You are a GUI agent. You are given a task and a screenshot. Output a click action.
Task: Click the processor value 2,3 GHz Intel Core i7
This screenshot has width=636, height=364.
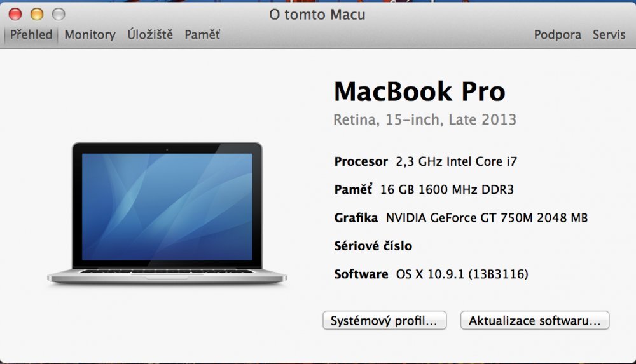click(456, 162)
